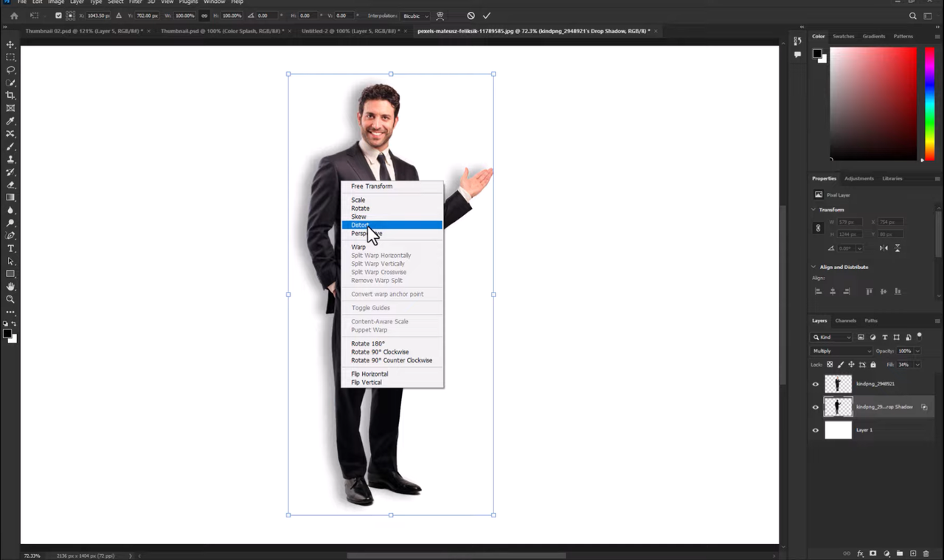Toggle visibility of kindpng_2948921 layer
This screenshot has height=560, width=944.
(x=815, y=383)
